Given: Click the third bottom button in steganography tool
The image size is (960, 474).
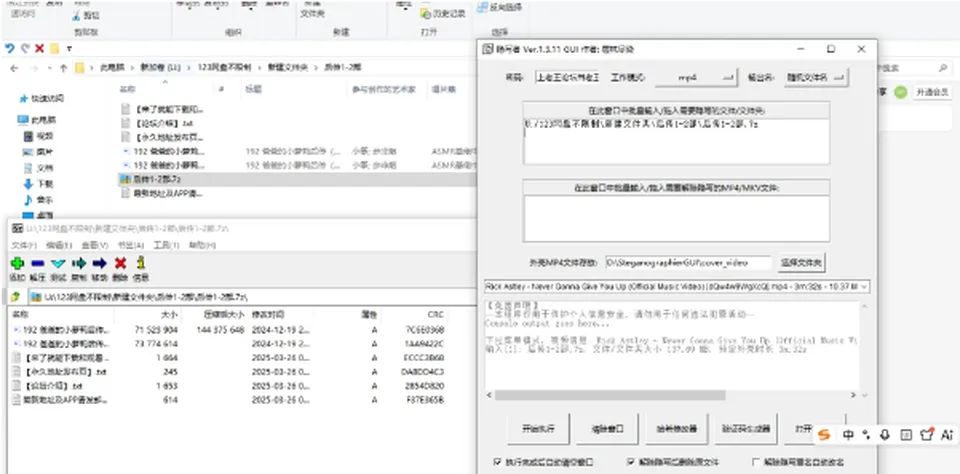Looking at the screenshot, I should pos(677,429).
